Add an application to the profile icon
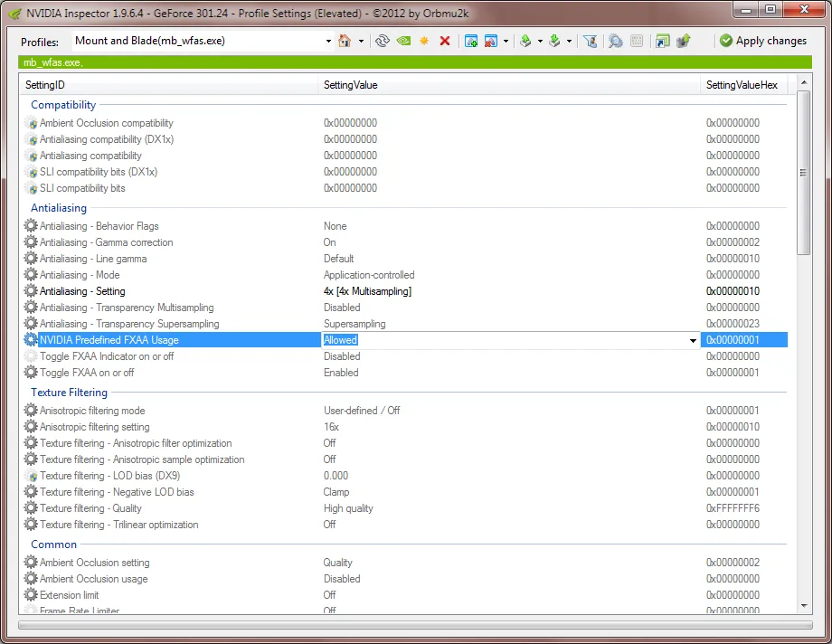 click(470, 41)
